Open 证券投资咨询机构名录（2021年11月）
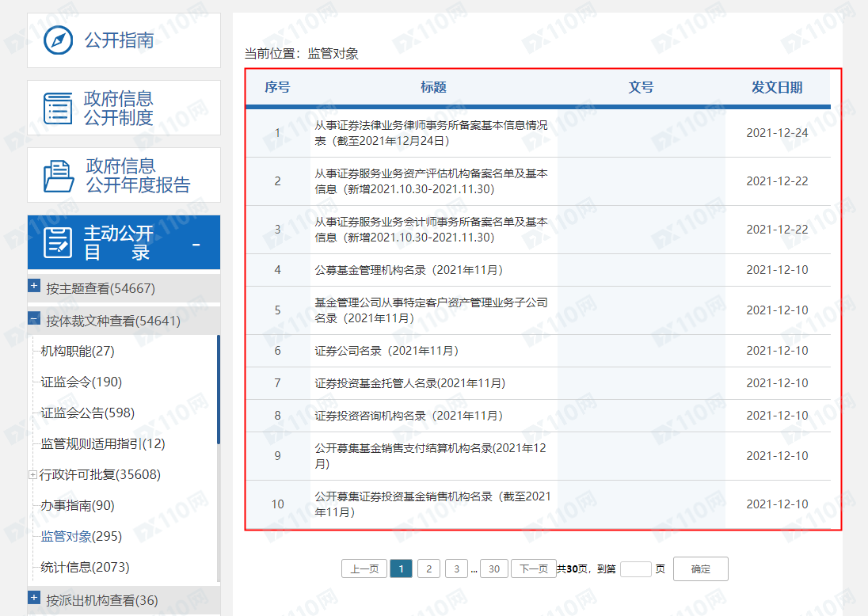868x616 pixels. pyautogui.click(x=409, y=416)
